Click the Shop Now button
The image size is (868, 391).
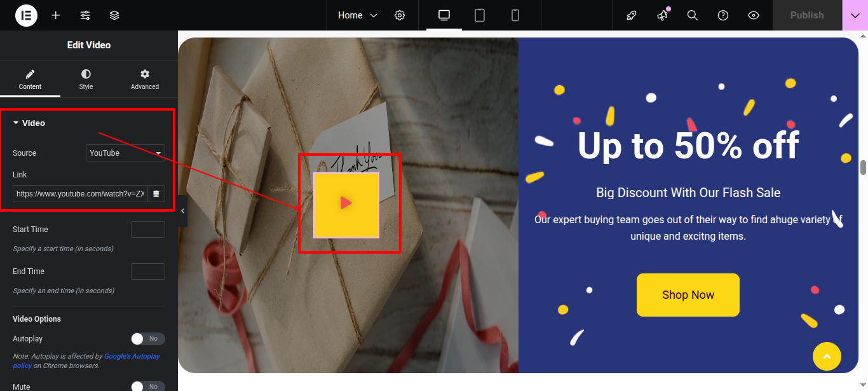tap(688, 295)
